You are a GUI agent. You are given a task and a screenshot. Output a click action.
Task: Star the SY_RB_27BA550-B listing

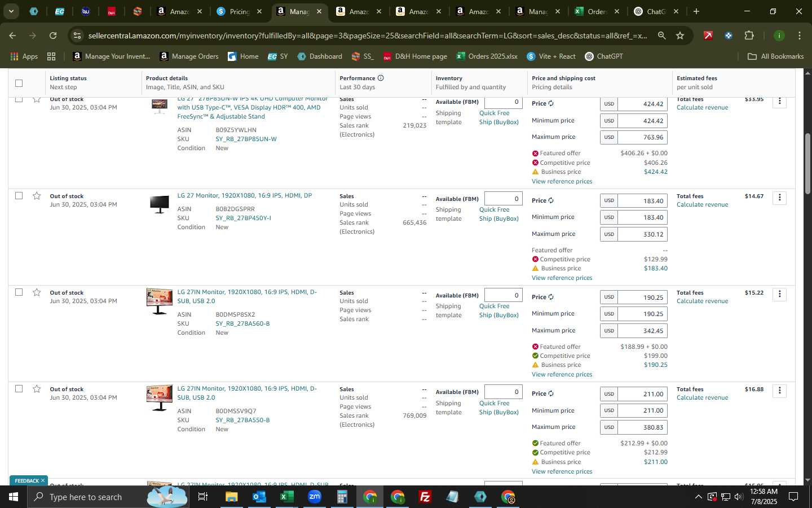pos(37,389)
